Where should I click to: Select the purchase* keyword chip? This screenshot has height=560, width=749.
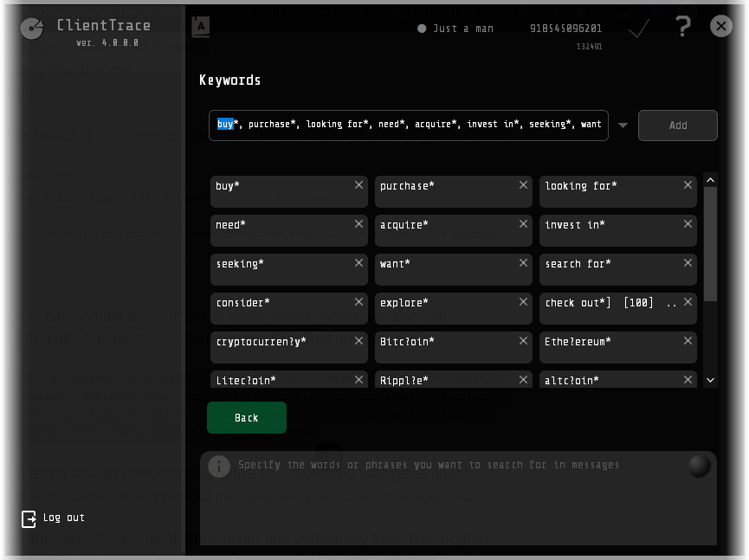[454, 191]
